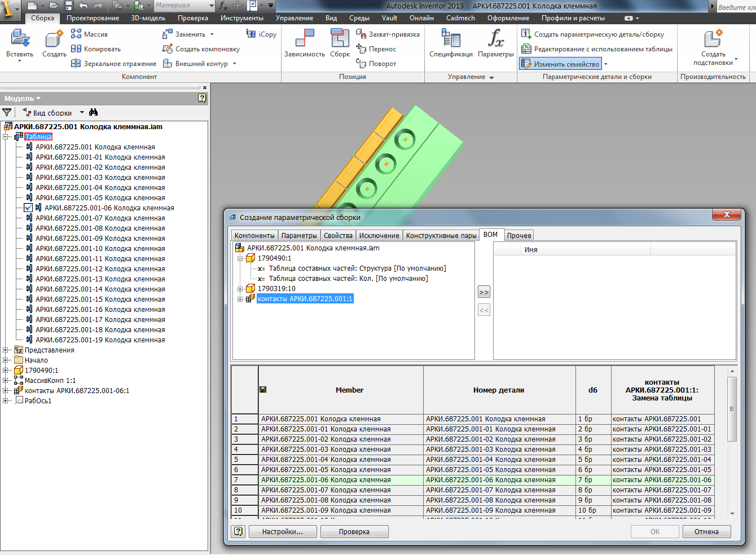
Task: Open the Спецификация bill of materials
Action: (x=451, y=43)
